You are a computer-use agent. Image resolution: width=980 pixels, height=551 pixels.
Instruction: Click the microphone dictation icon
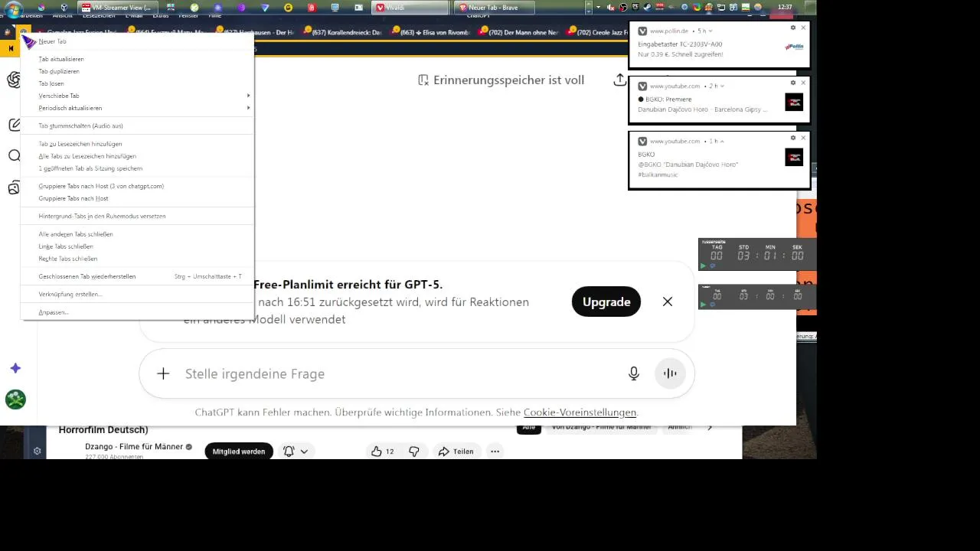[634, 373]
